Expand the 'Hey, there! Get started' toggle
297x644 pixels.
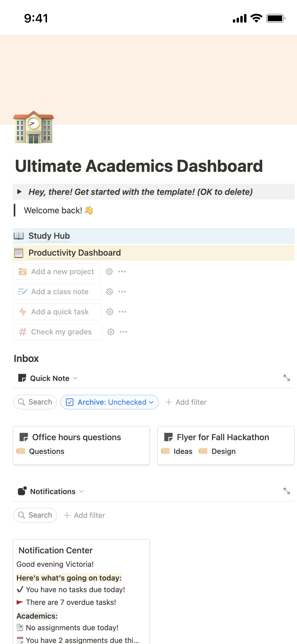pyautogui.click(x=19, y=192)
